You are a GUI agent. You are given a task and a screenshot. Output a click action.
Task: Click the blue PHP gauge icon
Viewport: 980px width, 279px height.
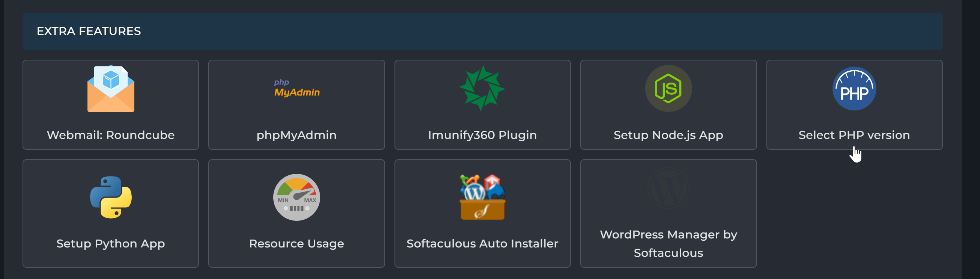point(854,89)
